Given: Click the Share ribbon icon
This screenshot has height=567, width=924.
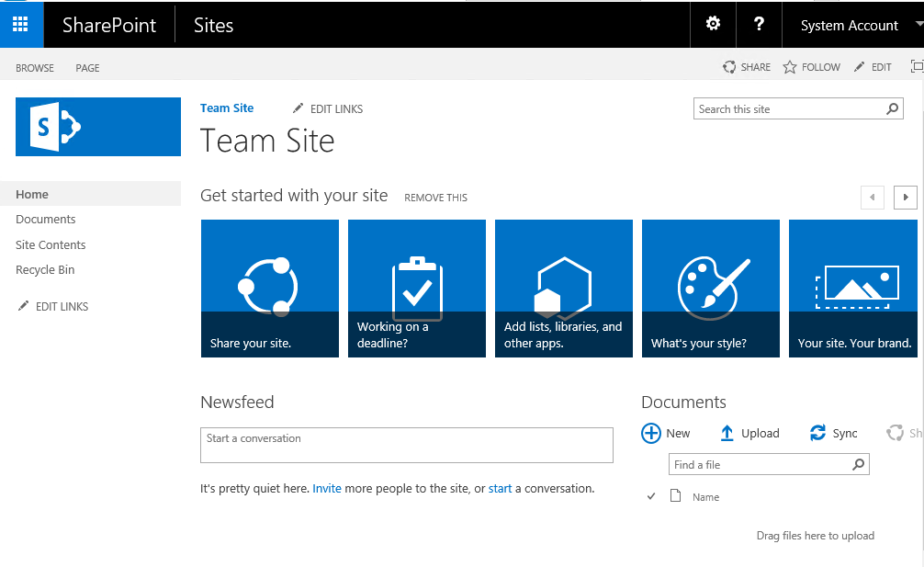Looking at the screenshot, I should [729, 67].
